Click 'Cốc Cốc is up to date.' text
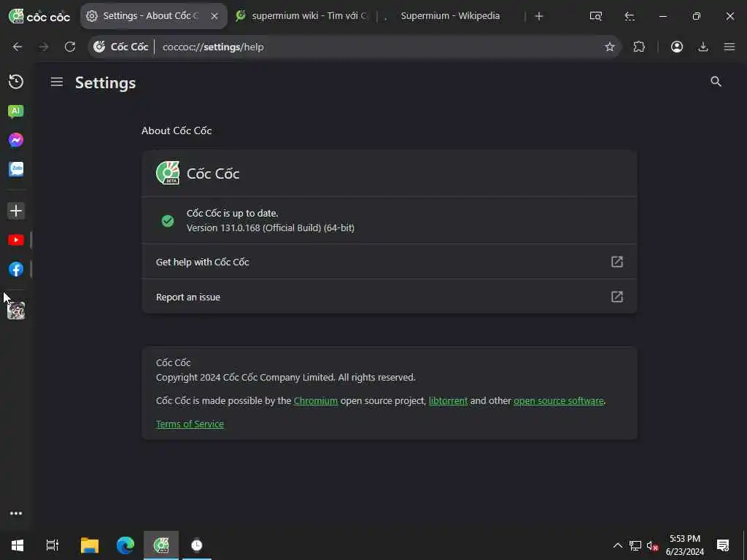This screenshot has width=747, height=560. tap(232, 214)
